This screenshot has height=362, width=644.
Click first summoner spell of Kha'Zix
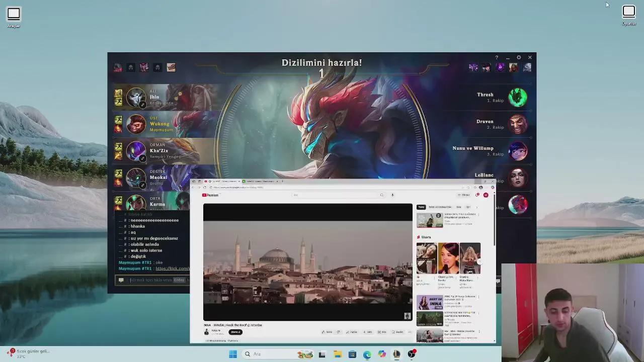118,147
